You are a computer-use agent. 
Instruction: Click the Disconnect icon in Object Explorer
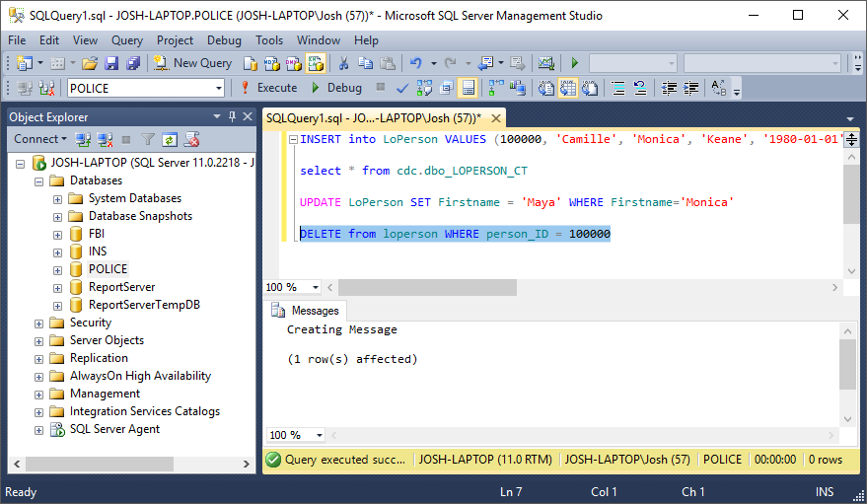click(x=106, y=139)
